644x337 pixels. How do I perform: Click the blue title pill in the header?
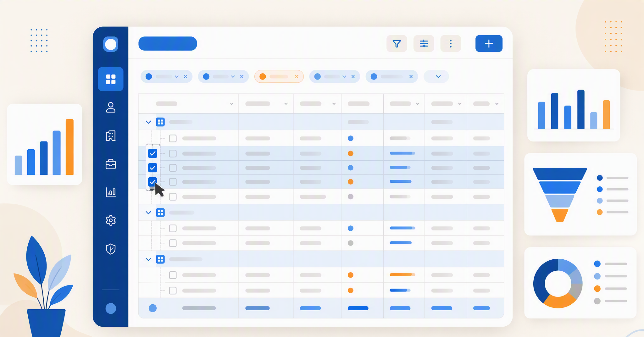coord(168,44)
